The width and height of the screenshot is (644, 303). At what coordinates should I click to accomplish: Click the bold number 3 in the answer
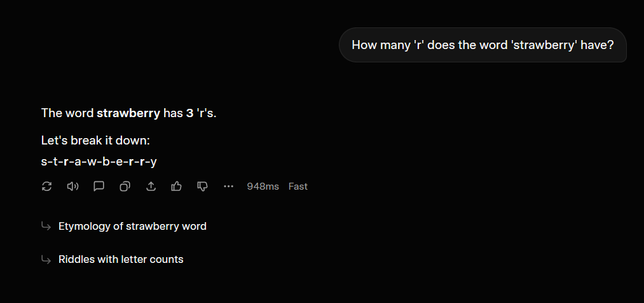click(189, 113)
